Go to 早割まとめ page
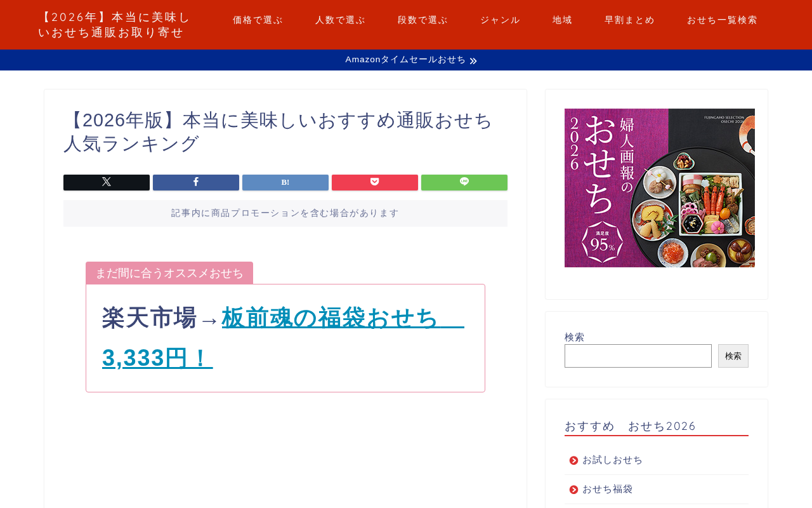 click(629, 20)
